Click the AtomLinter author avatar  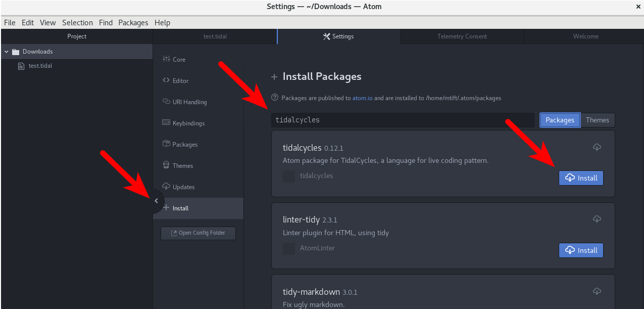coord(289,248)
